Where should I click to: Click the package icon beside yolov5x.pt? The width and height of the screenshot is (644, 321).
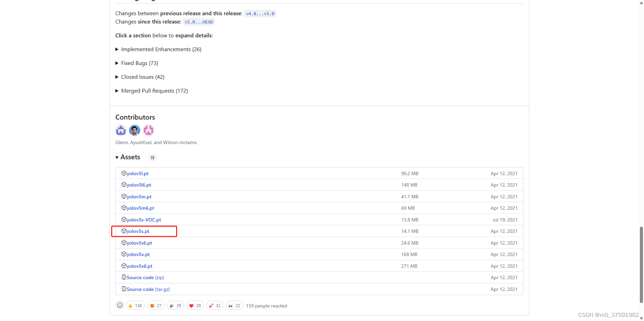click(124, 254)
